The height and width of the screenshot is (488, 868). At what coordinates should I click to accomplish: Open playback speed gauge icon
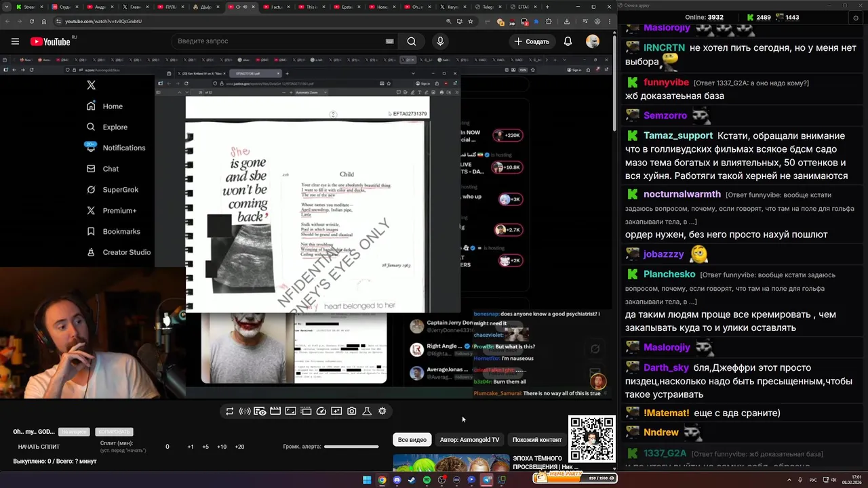pos(321,411)
